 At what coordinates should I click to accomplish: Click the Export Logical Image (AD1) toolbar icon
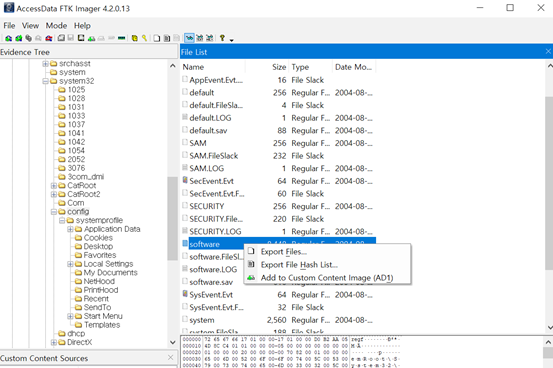pos(81,38)
